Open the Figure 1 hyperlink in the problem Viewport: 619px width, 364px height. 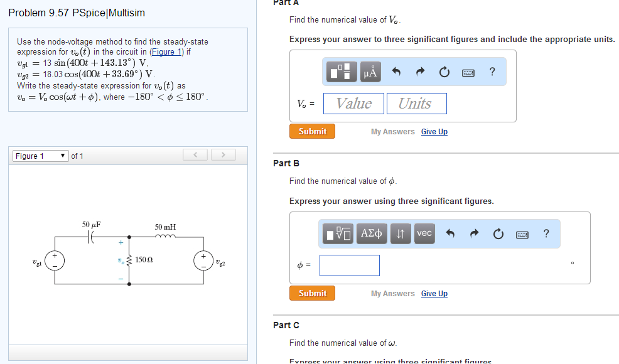coord(167,51)
